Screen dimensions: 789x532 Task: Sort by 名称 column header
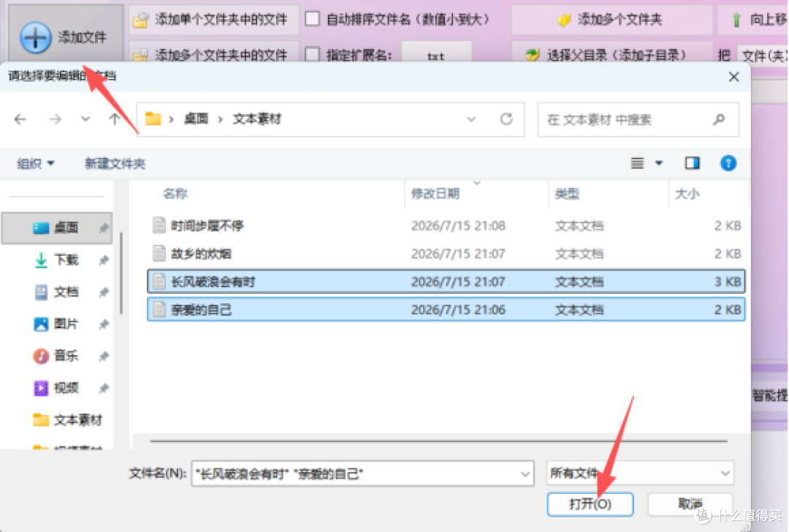(175, 194)
